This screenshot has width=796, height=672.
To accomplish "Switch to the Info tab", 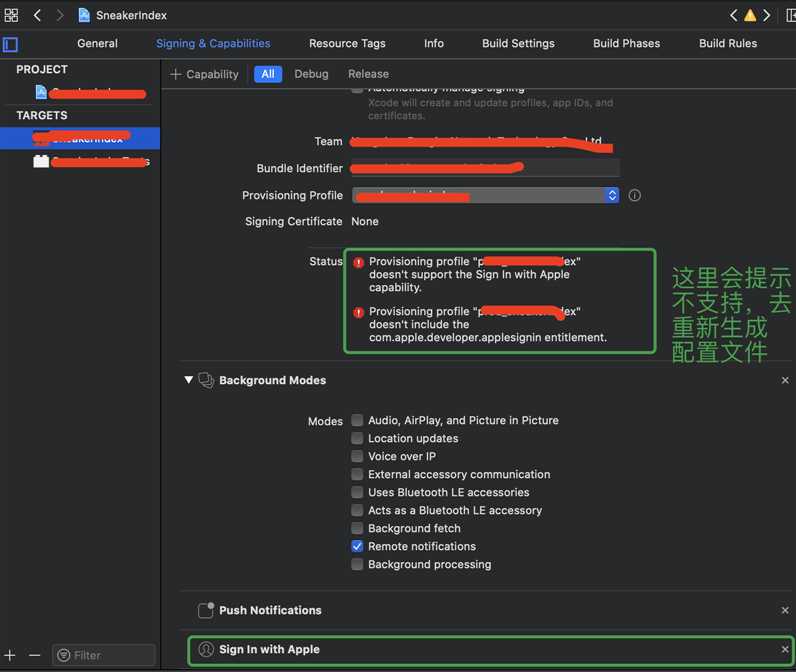I will (x=434, y=44).
